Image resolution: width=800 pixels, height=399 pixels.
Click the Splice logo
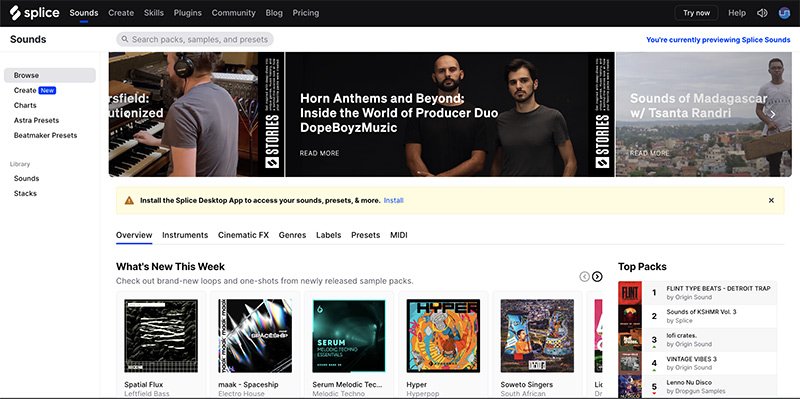(34, 13)
